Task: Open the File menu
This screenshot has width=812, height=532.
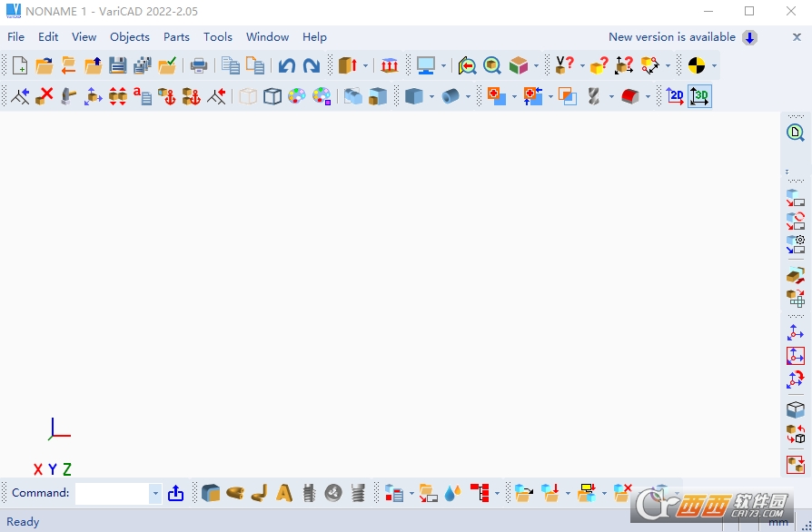Action: (15, 37)
